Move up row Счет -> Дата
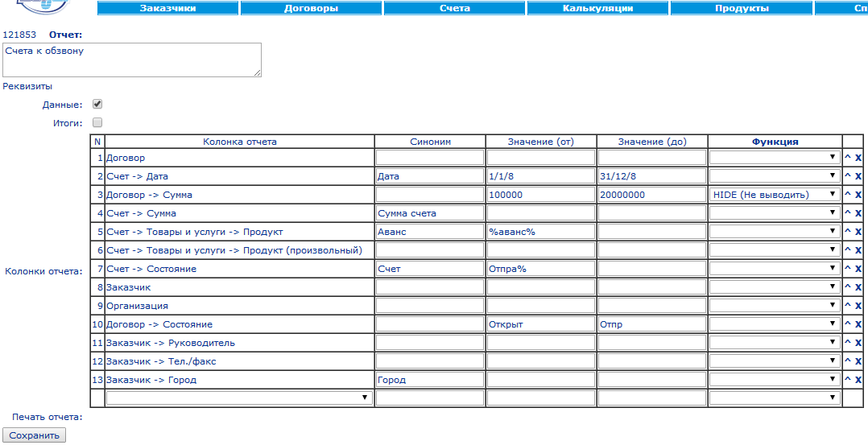868x445 pixels. (x=847, y=176)
